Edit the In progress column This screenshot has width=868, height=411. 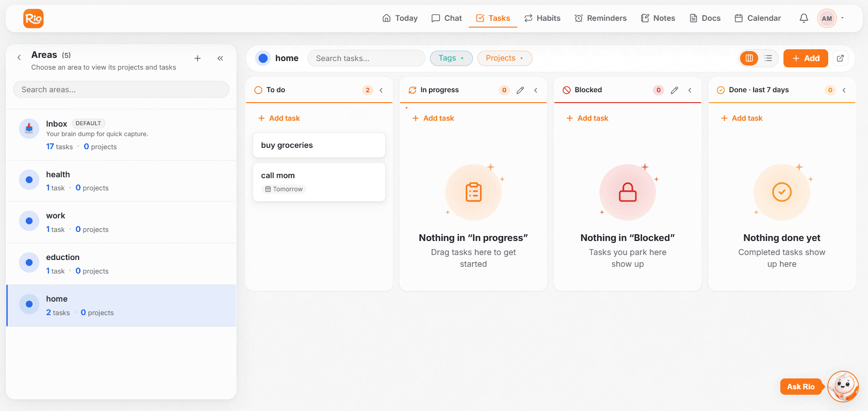pos(520,90)
